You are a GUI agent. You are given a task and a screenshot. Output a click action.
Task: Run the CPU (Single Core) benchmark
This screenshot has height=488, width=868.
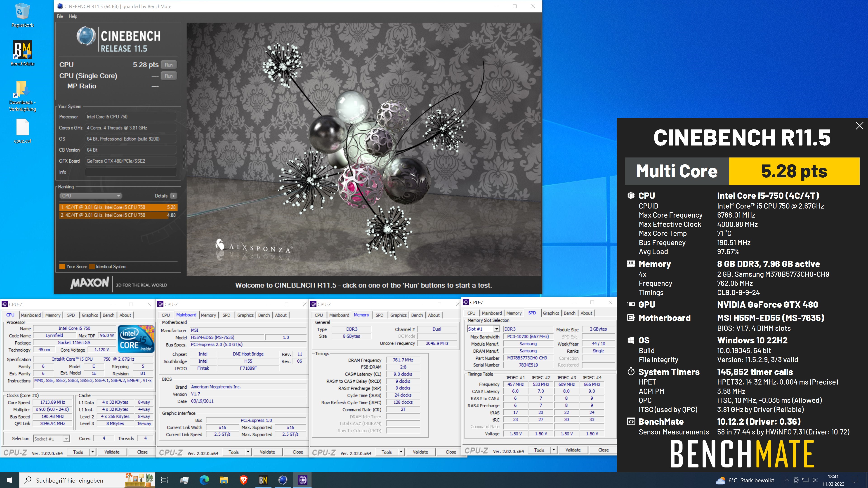(x=169, y=76)
